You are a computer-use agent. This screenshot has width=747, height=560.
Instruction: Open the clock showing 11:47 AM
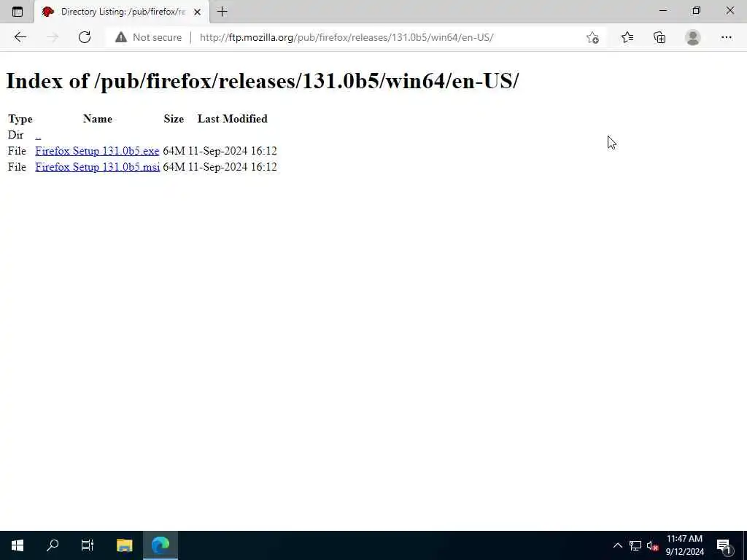[684, 545]
